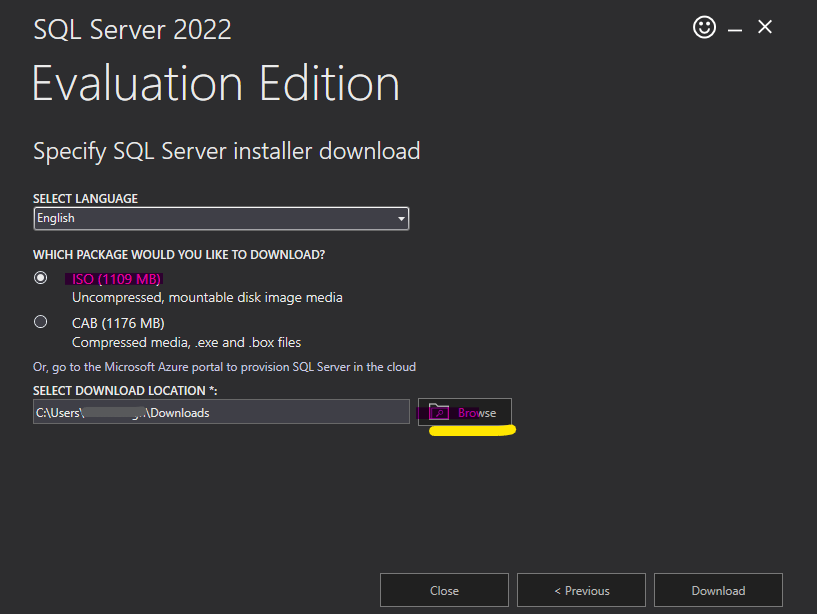Click the ISO (1109 MB) label text

click(x=116, y=279)
